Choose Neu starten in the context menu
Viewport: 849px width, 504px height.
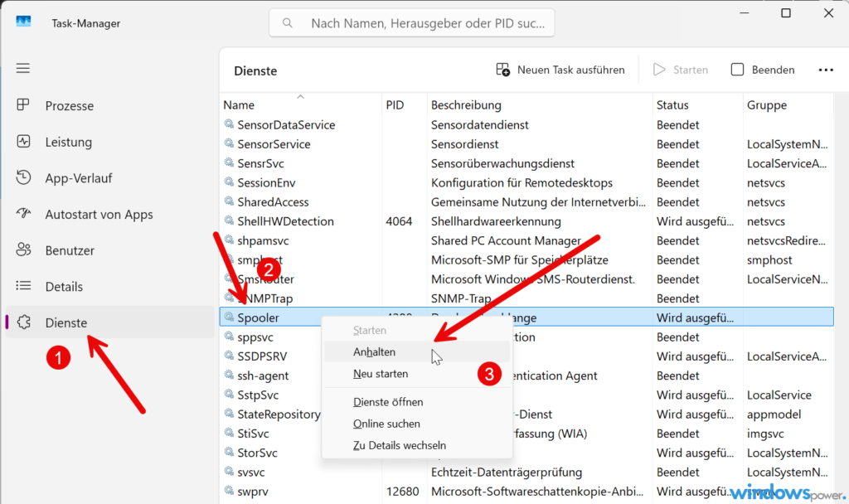(x=417, y=374)
